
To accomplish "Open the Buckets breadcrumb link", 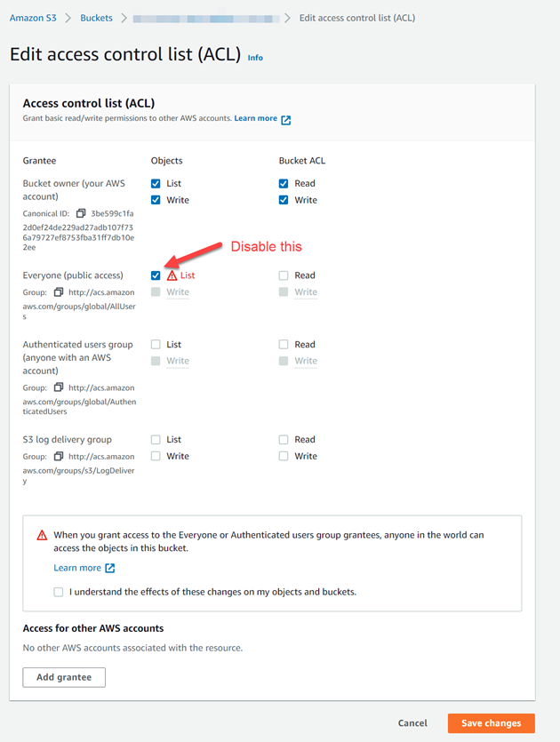I will tap(97, 18).
